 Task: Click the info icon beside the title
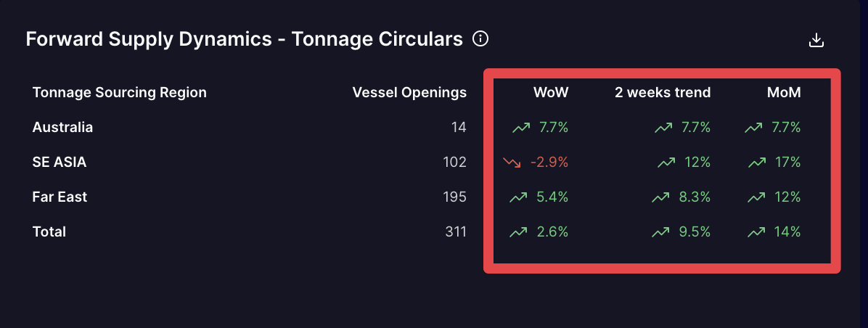[480, 38]
